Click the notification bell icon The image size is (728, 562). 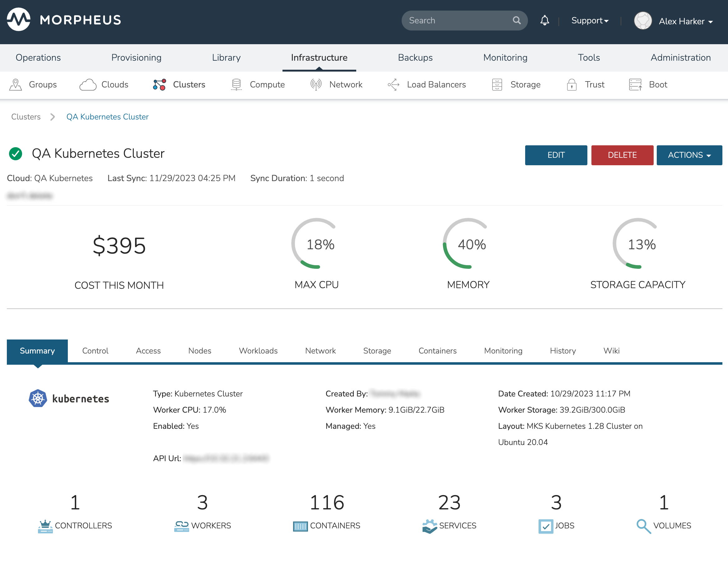[x=544, y=21]
